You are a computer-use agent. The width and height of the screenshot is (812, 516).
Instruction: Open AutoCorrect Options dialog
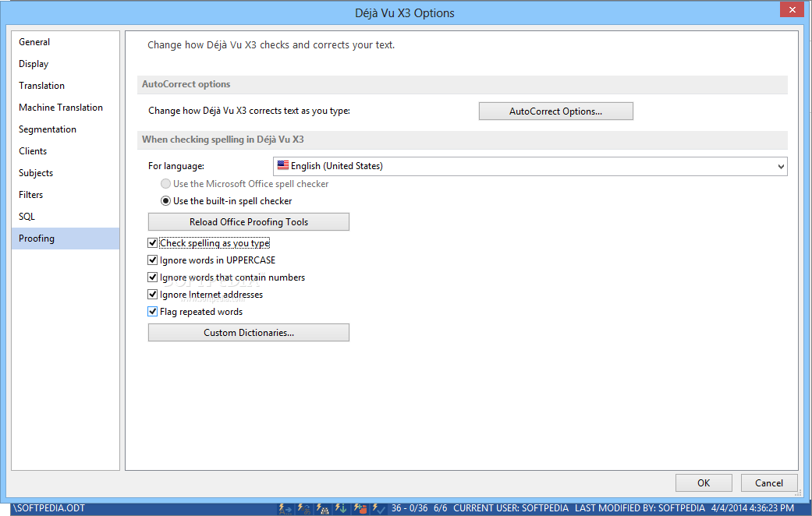(555, 111)
